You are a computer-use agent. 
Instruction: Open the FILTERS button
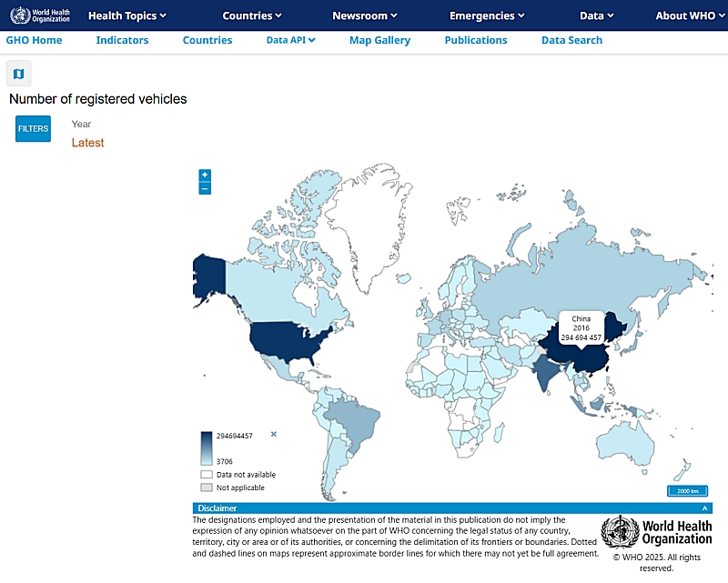[34, 129]
